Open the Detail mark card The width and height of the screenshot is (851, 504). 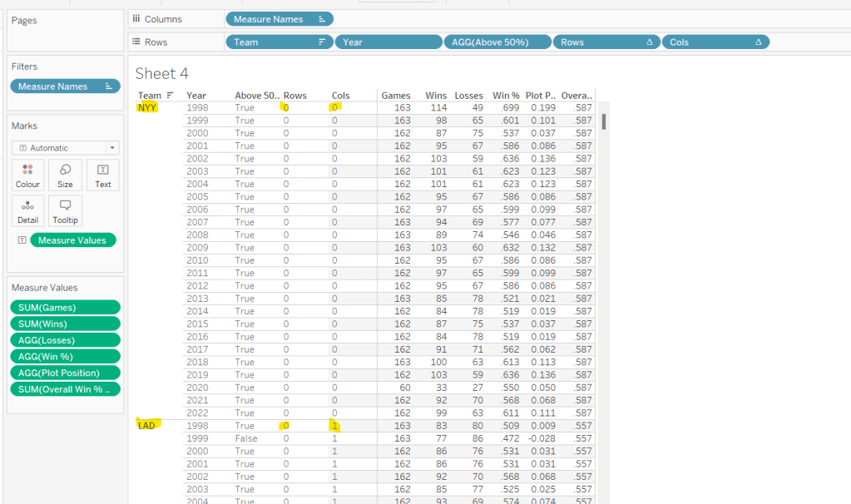click(x=27, y=211)
